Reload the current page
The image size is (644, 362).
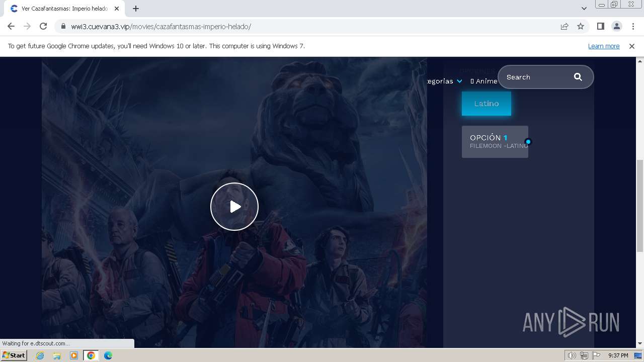coord(43,26)
